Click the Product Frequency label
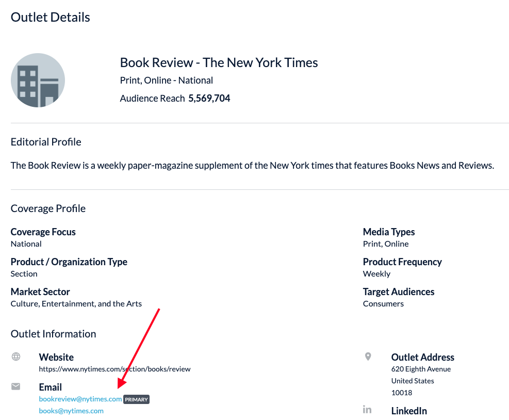The width and height of the screenshot is (509, 420). (402, 262)
